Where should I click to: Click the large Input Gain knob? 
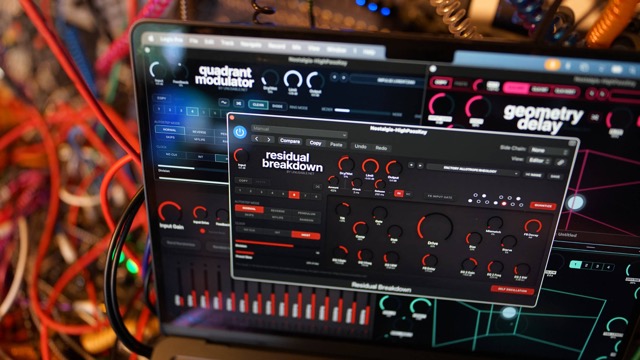(x=170, y=211)
